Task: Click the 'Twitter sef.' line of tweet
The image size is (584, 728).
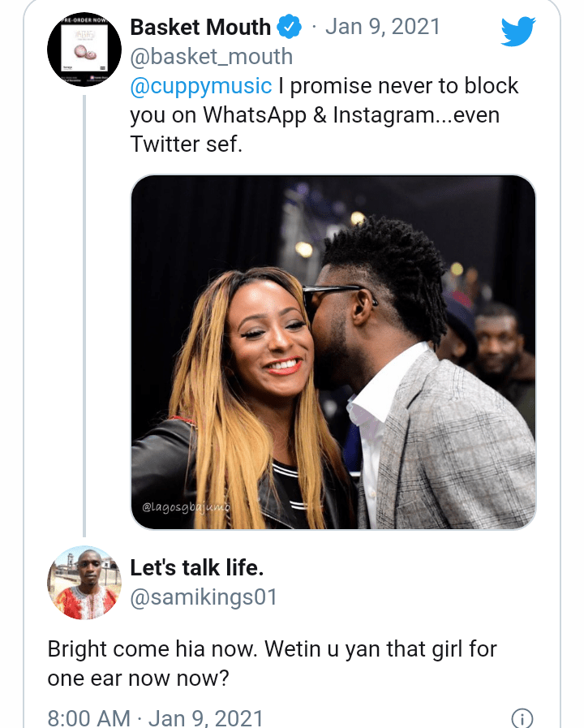Action: point(186,144)
